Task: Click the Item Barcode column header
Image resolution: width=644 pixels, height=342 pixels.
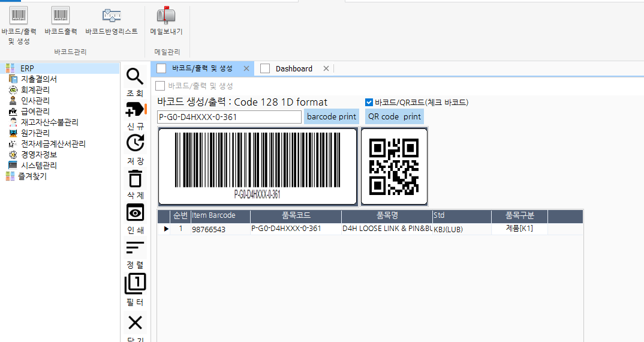Action: coord(220,215)
